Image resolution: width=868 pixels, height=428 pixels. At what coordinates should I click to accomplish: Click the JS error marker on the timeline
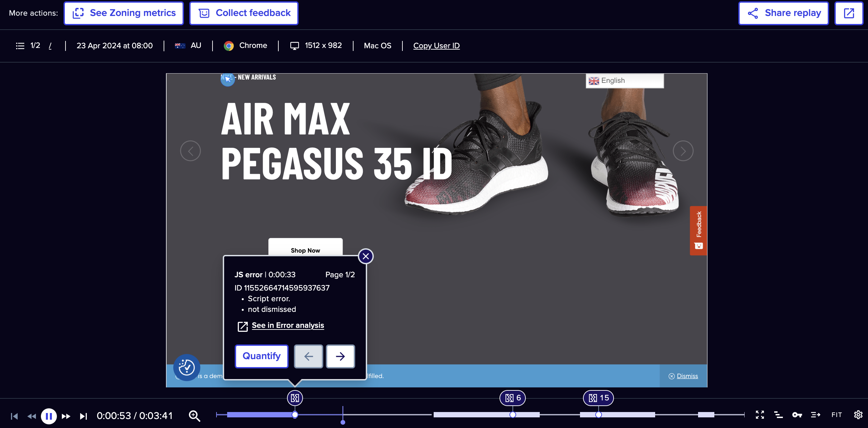click(x=295, y=398)
